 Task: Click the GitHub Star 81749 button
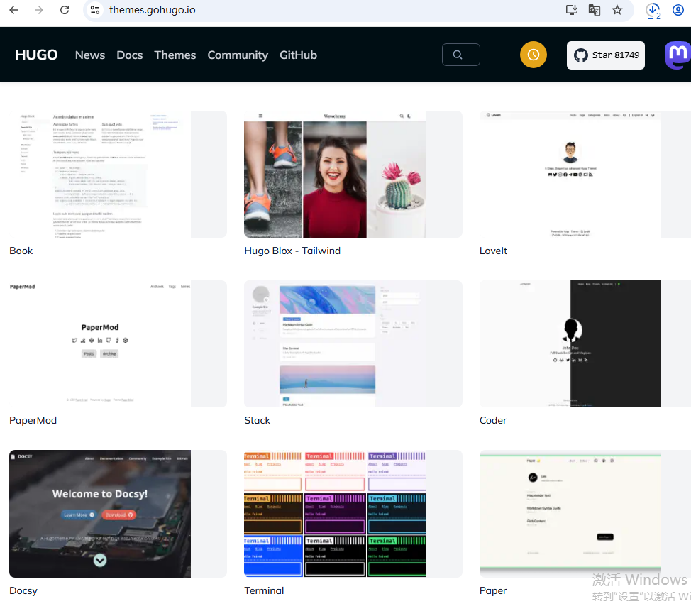pyautogui.click(x=605, y=55)
